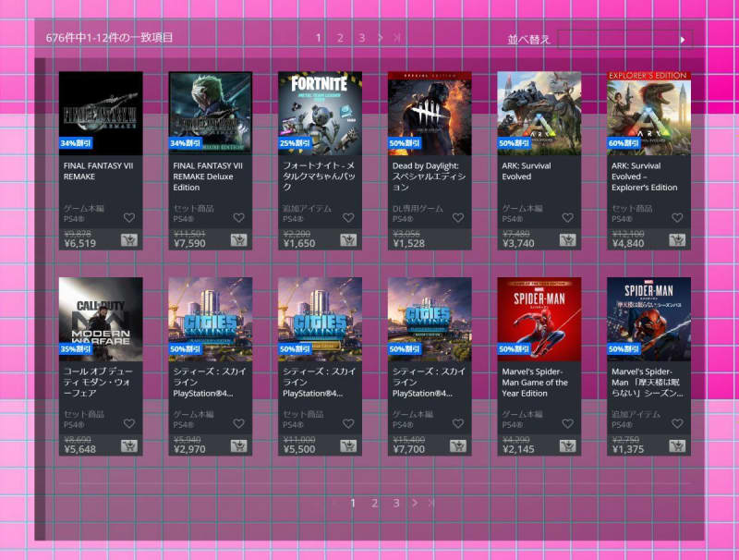Add FINAL FANTASY VII REMAKE ¥6,519 to cart
Image resolution: width=739 pixels, height=560 pixels.
click(x=128, y=240)
